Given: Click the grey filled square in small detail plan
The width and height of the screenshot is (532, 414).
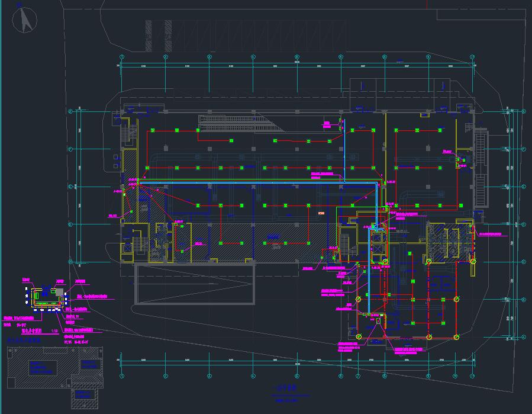Looking at the screenshot, I should pyautogui.click(x=59, y=292).
